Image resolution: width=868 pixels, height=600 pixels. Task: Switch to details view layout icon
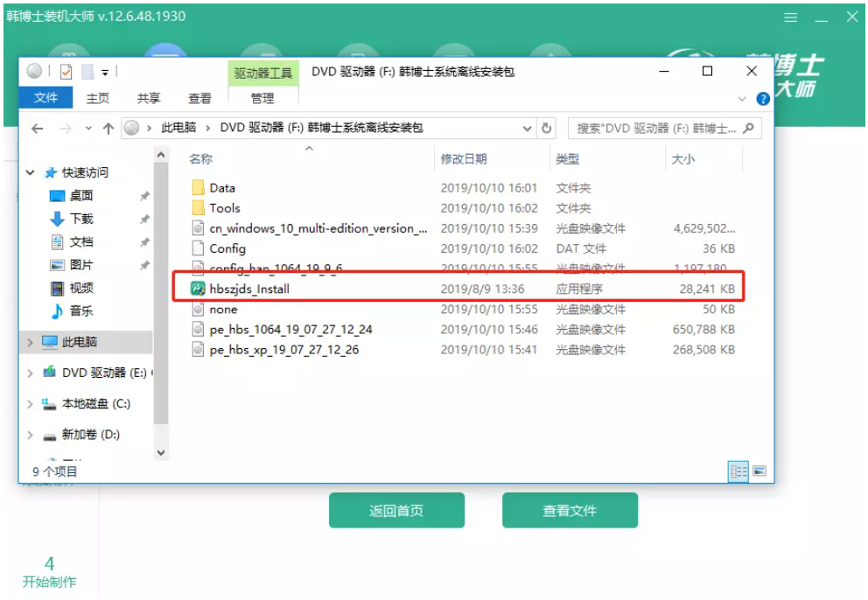tap(738, 471)
